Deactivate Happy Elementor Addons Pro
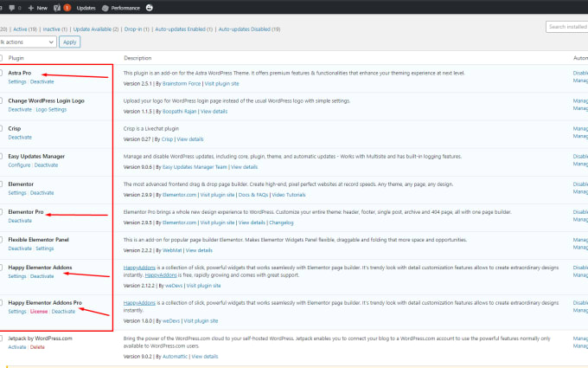This screenshot has width=588, height=368. click(63, 312)
